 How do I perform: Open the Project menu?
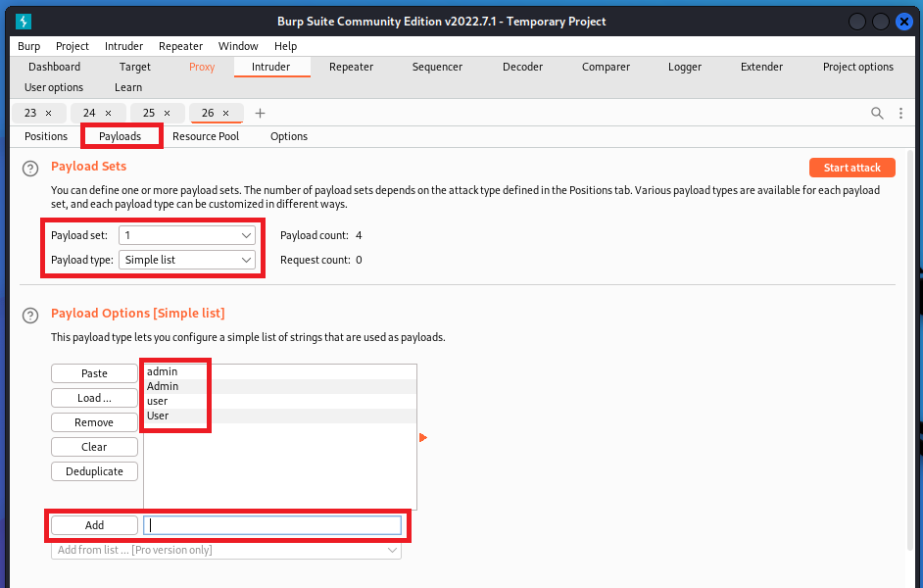point(73,46)
